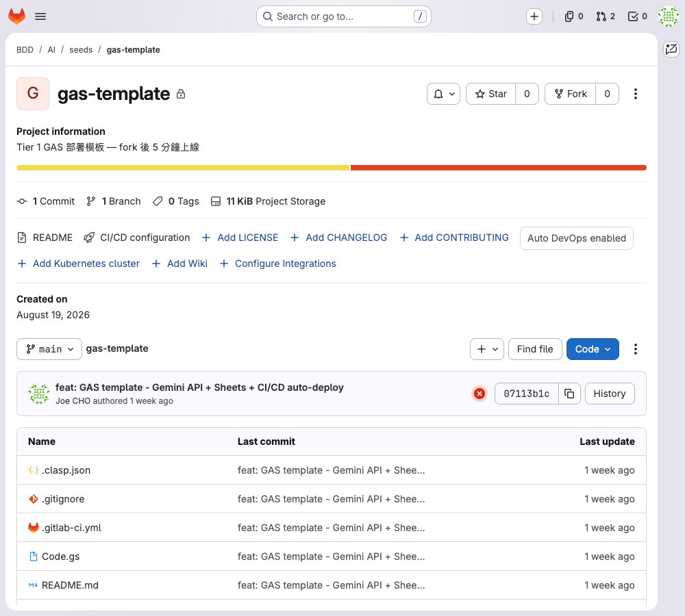Open the latest commit title link
The image size is (685, 616).
(x=199, y=387)
